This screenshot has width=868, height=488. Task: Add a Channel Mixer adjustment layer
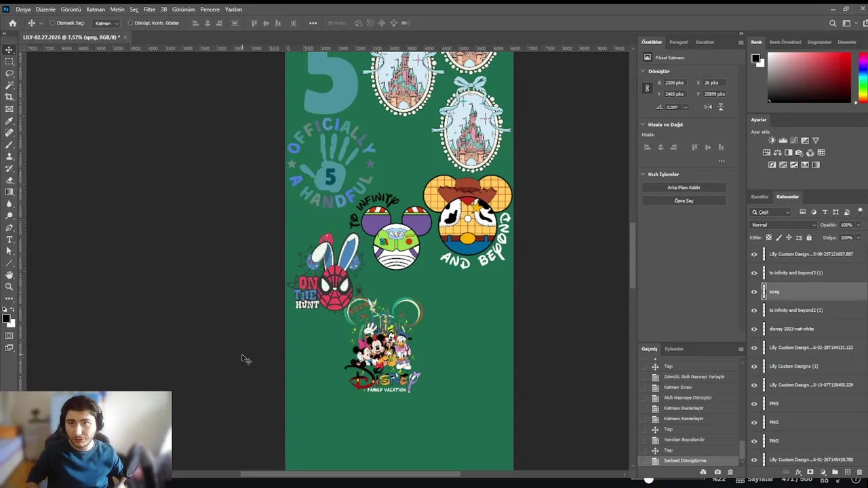point(810,152)
